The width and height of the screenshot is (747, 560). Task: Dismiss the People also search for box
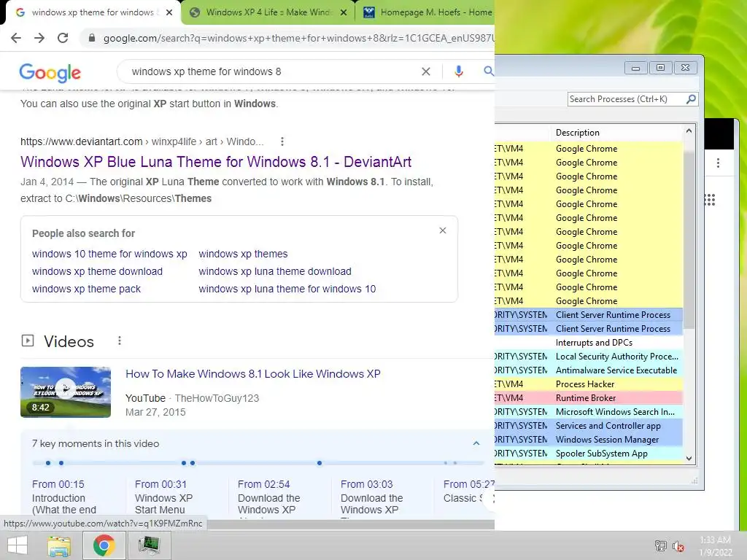443,230
